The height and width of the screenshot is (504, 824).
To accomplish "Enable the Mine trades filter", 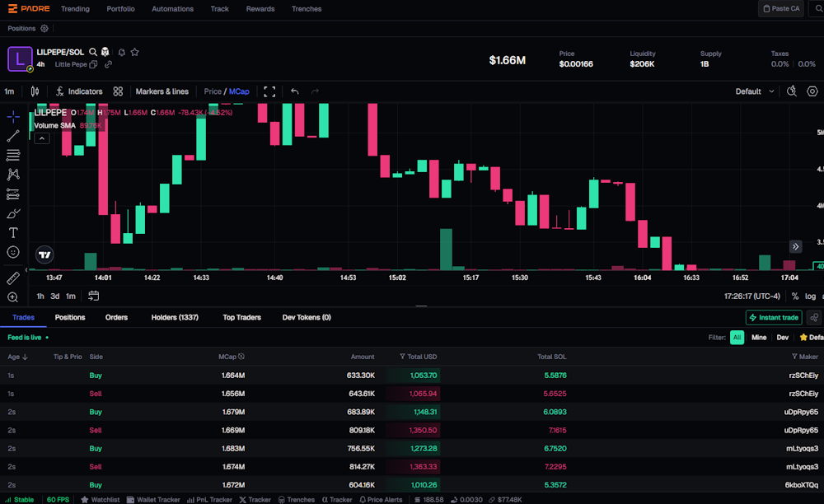I will pyautogui.click(x=759, y=337).
